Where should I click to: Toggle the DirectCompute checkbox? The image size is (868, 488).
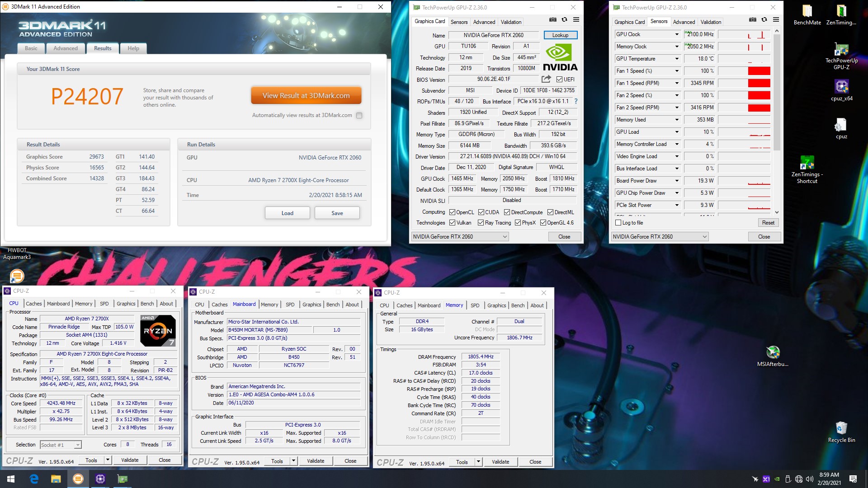click(507, 212)
